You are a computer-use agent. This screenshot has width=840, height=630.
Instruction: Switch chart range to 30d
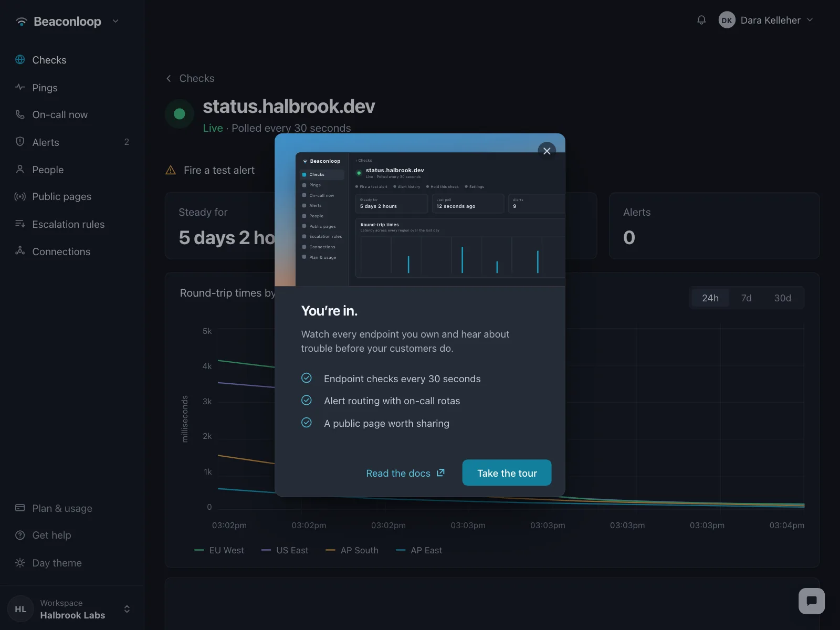point(782,298)
